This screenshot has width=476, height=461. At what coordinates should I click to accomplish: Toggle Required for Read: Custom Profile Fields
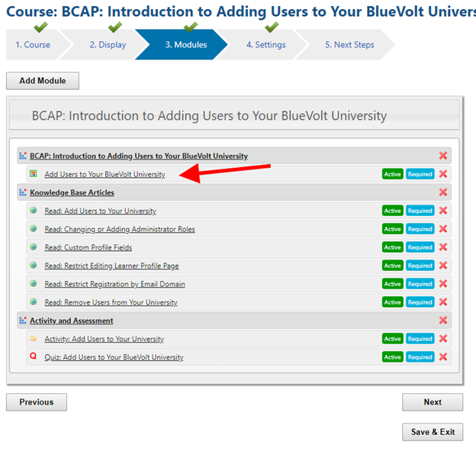[x=420, y=247]
